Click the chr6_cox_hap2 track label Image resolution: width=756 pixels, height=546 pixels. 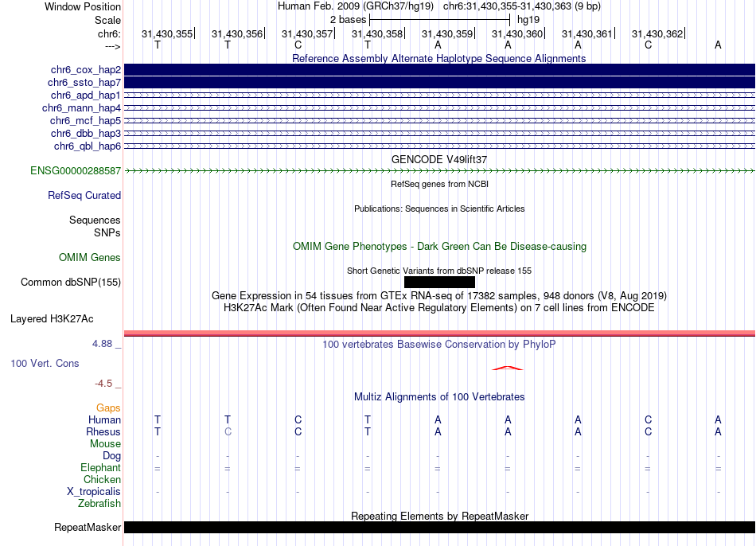click(86, 70)
